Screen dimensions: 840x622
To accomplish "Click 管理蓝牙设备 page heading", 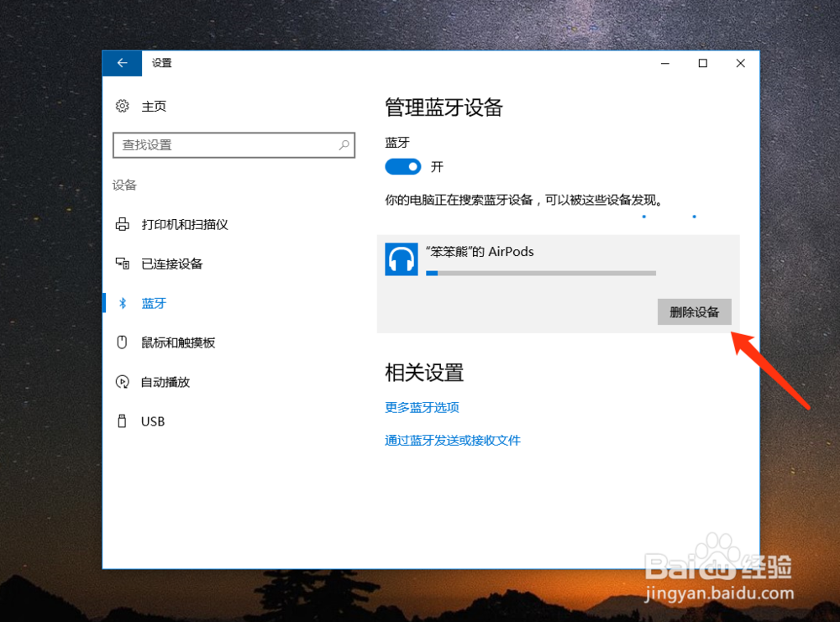I will tap(444, 107).
